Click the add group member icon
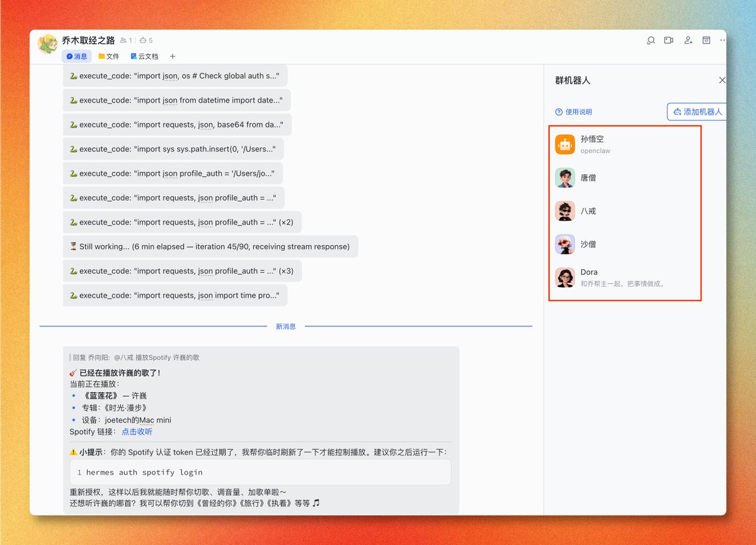The image size is (756, 545). click(688, 40)
